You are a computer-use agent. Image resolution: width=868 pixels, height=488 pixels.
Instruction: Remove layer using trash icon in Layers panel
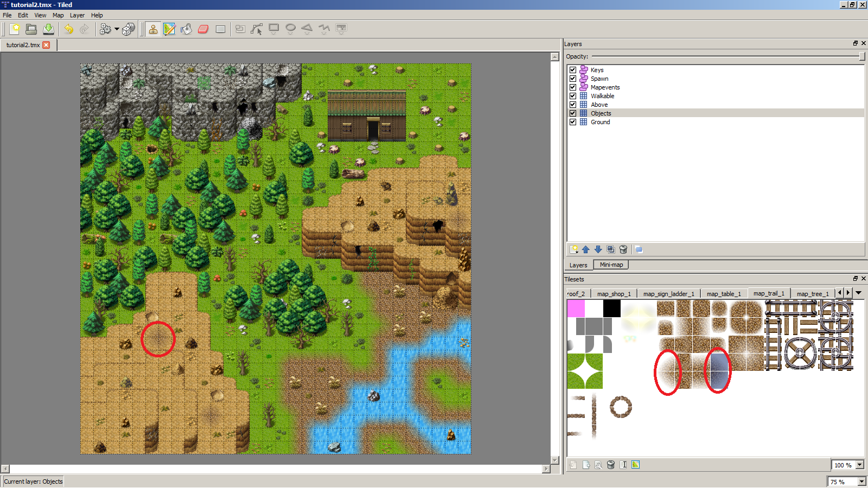click(623, 249)
